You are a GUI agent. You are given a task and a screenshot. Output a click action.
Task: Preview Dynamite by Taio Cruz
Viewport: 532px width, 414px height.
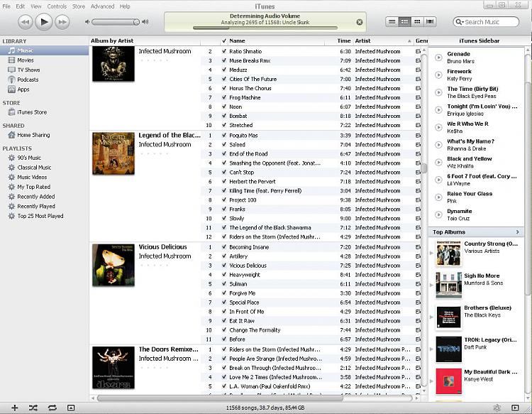(438, 214)
